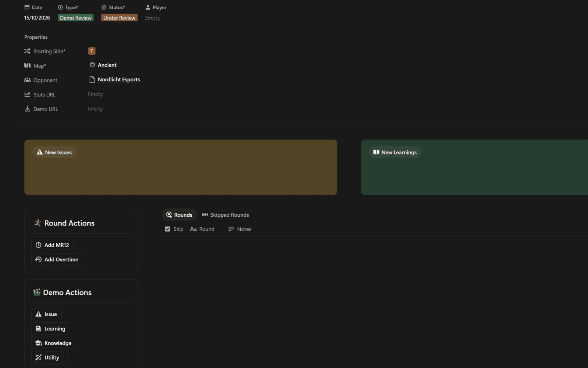
Task: Click the Issue button
Action: click(46, 314)
